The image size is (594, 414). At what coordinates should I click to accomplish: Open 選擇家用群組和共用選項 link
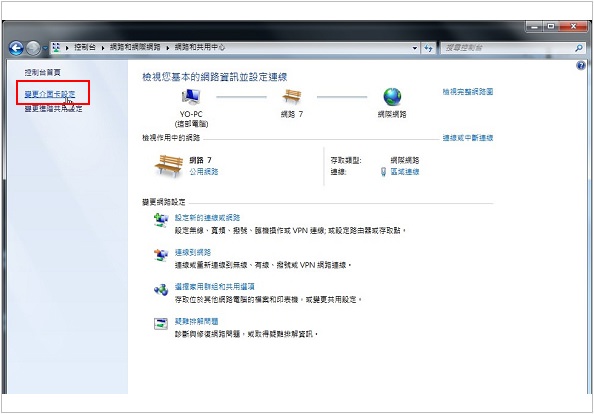click(214, 287)
